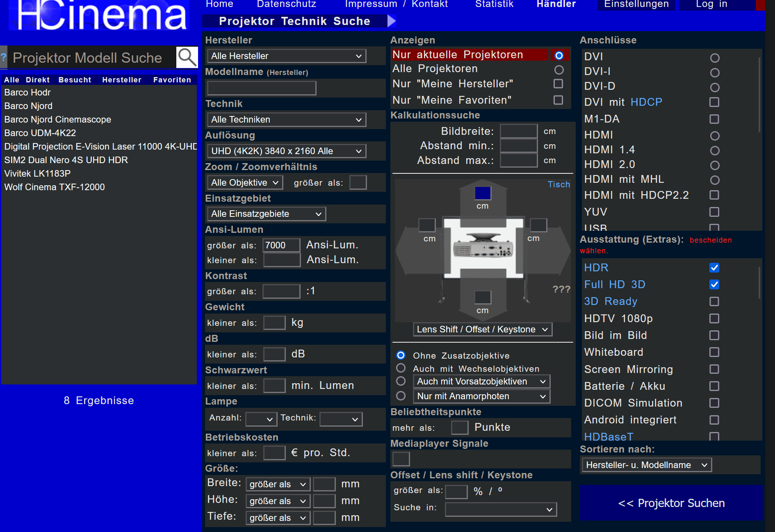Click the top offset box in diagram
The height and width of the screenshot is (532, 775).
pos(483,193)
